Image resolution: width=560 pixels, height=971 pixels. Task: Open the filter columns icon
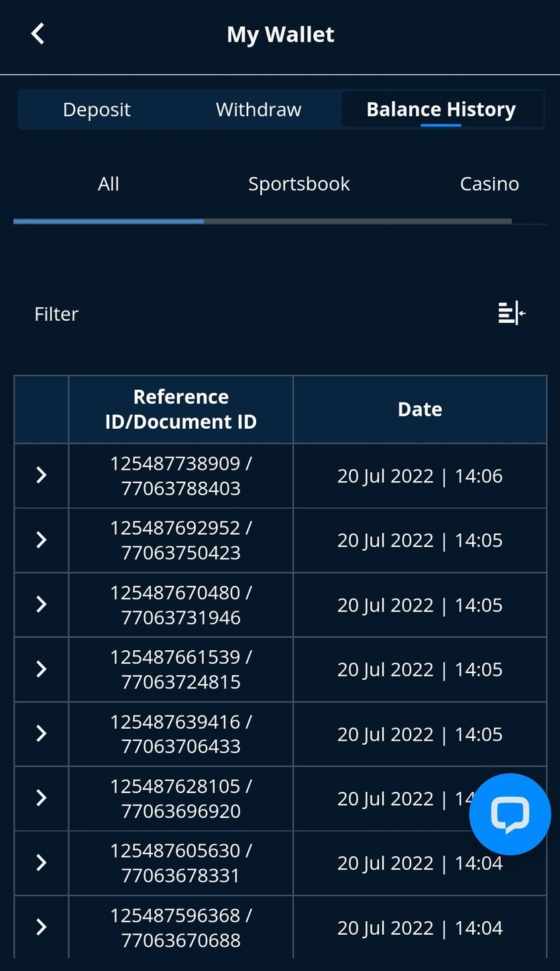click(x=512, y=313)
